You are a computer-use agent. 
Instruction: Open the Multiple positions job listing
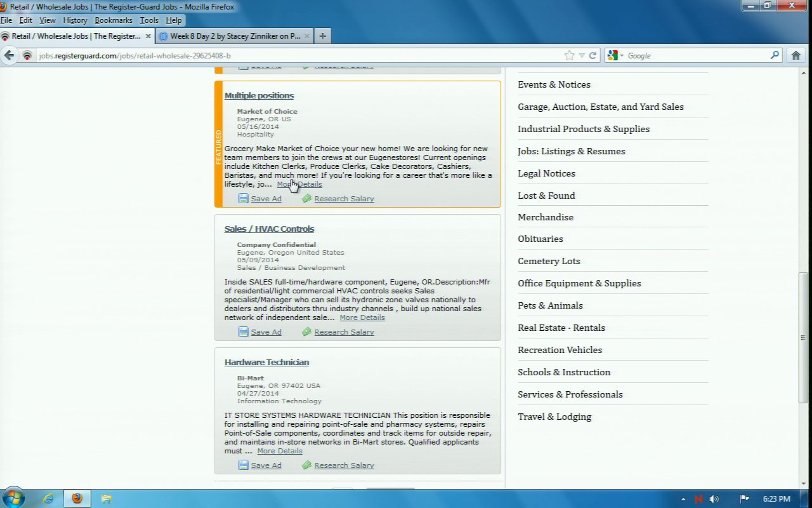(259, 95)
